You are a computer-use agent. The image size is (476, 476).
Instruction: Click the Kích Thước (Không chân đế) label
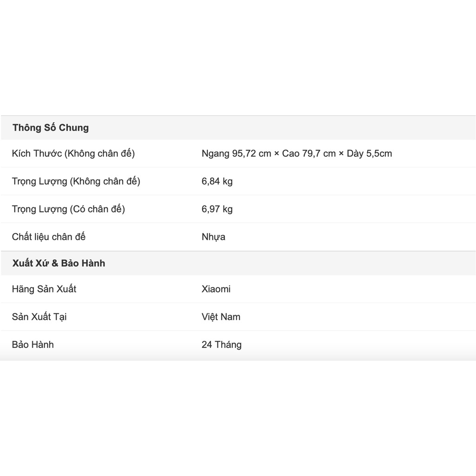[73, 153]
